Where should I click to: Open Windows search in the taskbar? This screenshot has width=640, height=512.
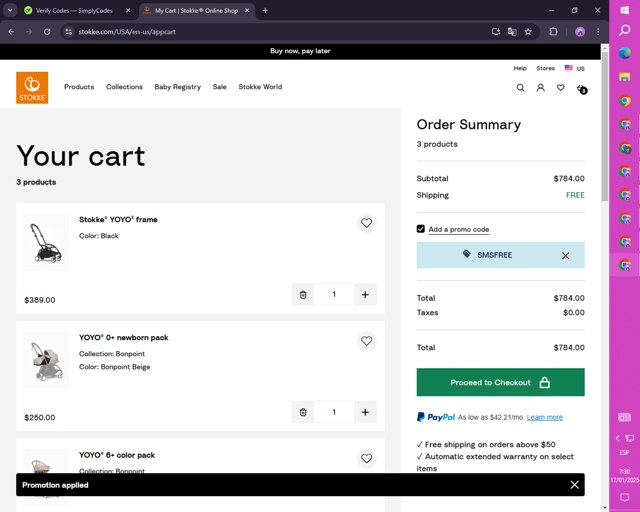coord(624,30)
